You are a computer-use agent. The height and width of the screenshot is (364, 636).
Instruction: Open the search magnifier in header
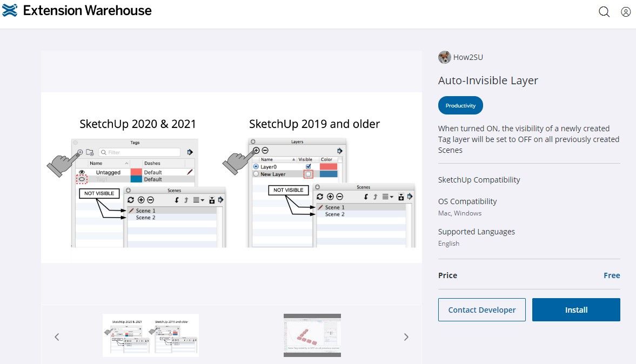(x=604, y=12)
